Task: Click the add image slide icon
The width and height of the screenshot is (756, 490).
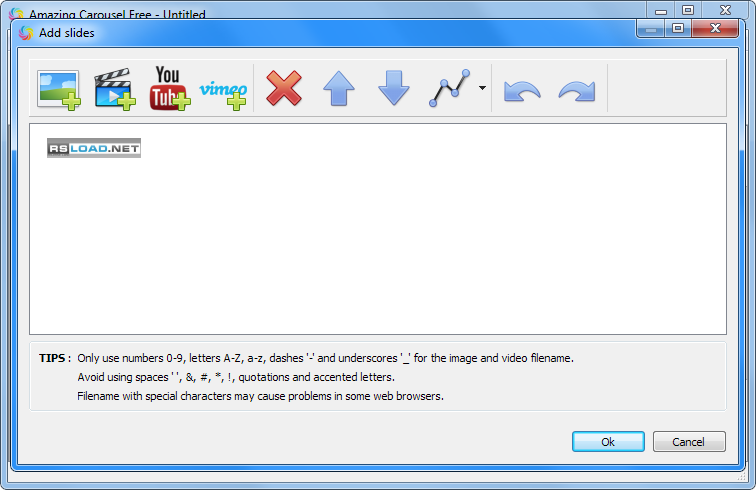Action: [x=58, y=90]
